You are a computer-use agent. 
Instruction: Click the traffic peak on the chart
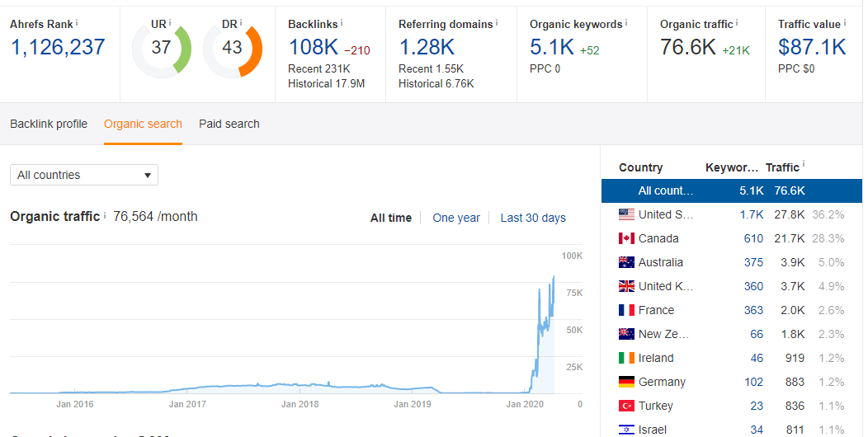tap(554, 278)
